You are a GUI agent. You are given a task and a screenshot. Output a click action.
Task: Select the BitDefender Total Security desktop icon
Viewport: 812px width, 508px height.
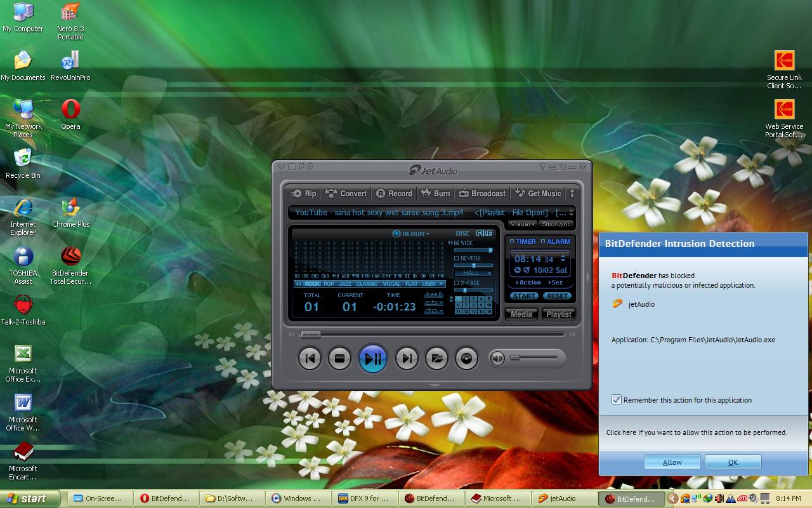70,264
